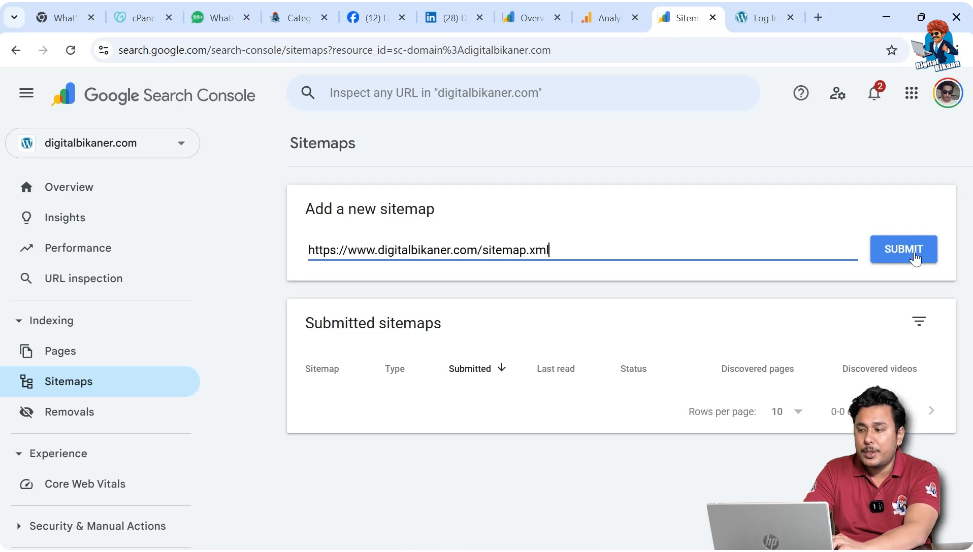
Task: Change rows per page value 10
Action: [x=786, y=411]
